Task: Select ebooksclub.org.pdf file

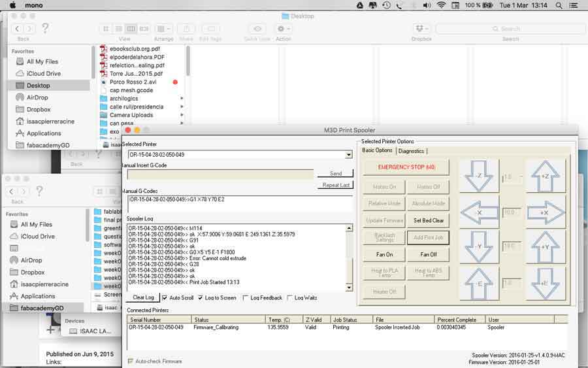Action: [135, 49]
